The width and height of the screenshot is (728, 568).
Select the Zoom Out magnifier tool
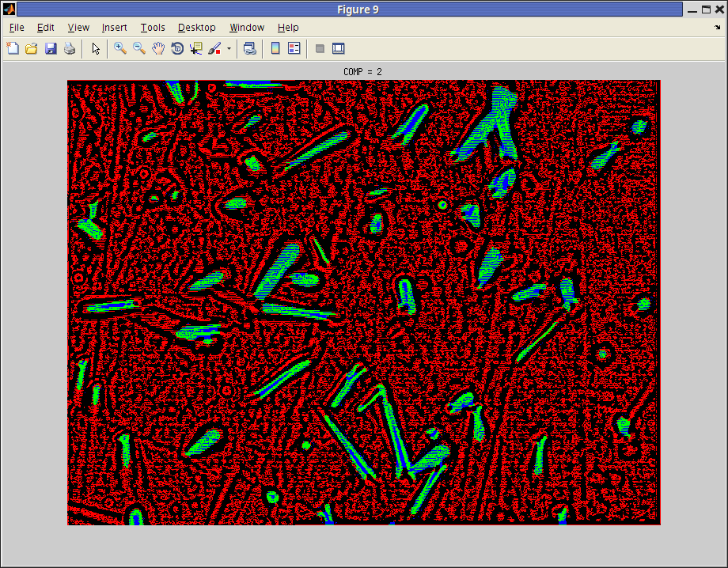point(139,48)
